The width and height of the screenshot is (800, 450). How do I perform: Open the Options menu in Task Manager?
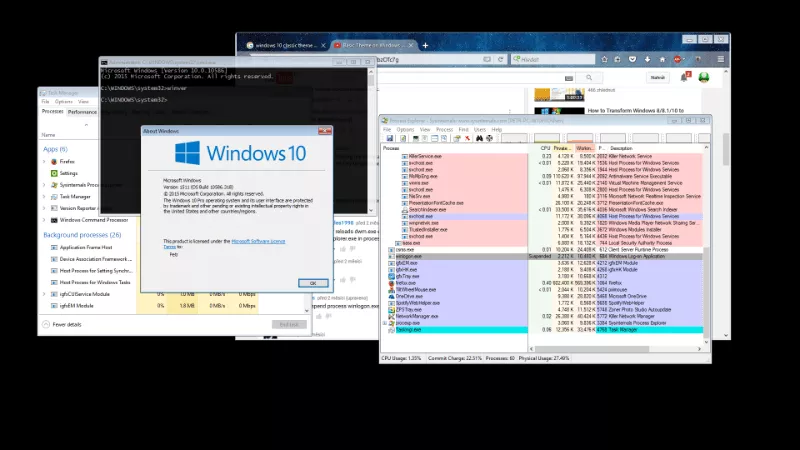click(x=64, y=102)
